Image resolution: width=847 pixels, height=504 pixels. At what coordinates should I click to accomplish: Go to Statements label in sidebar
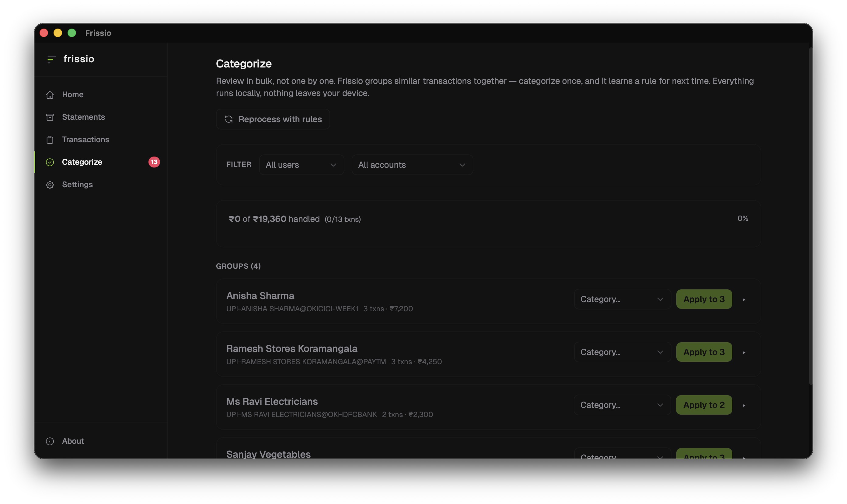click(x=83, y=117)
